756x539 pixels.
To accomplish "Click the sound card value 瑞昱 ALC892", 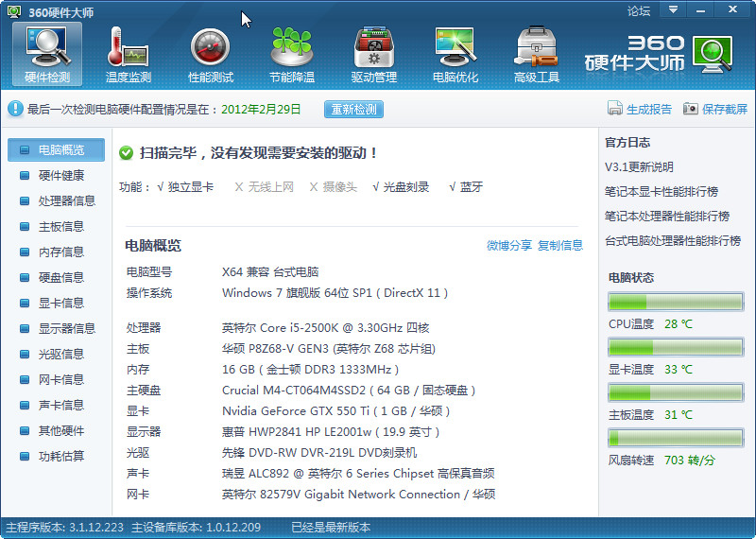I will [358, 474].
